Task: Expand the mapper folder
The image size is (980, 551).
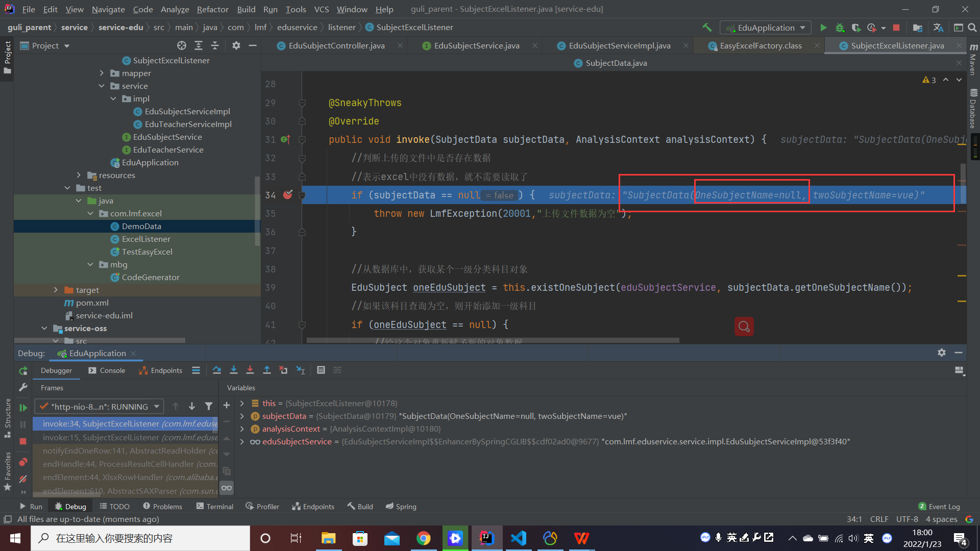Action: point(102,73)
